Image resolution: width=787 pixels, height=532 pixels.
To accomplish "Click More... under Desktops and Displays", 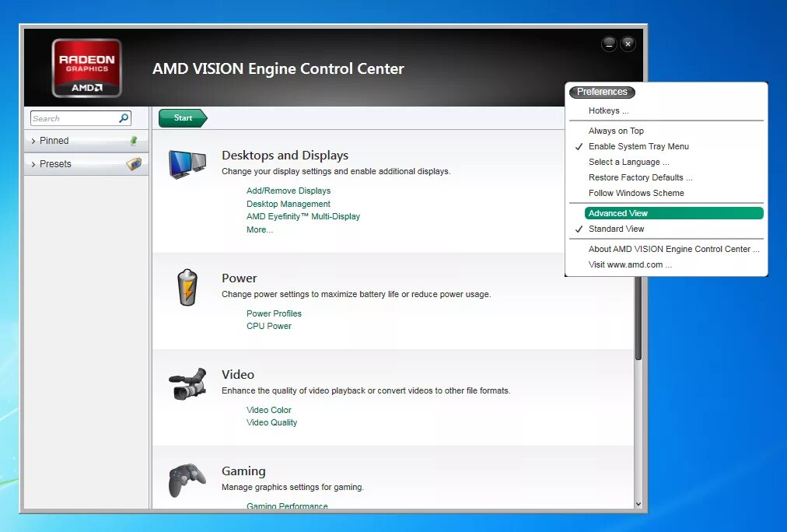I will [260, 229].
